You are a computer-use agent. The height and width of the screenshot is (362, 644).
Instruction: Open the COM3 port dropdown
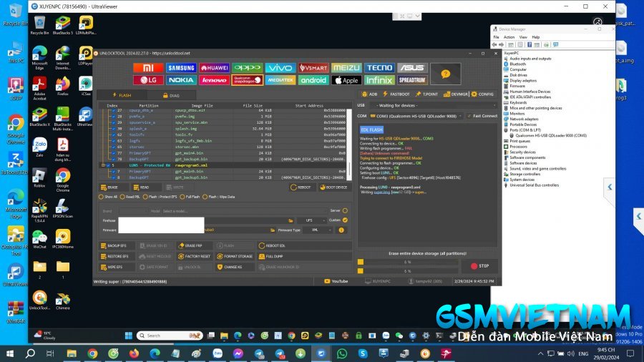pyautogui.click(x=416, y=116)
